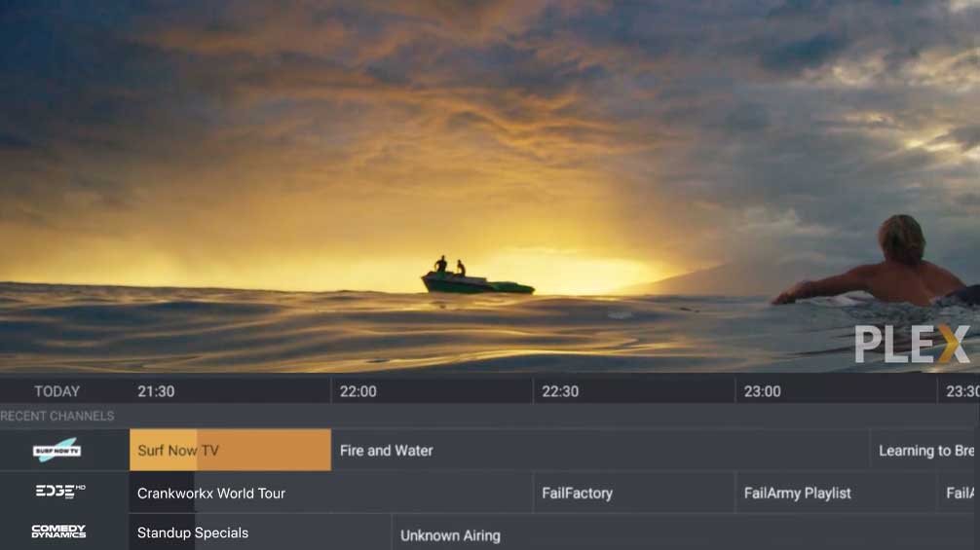Select the Unknown Airing listing
Image resolution: width=980 pixels, height=550 pixels.
click(686, 532)
